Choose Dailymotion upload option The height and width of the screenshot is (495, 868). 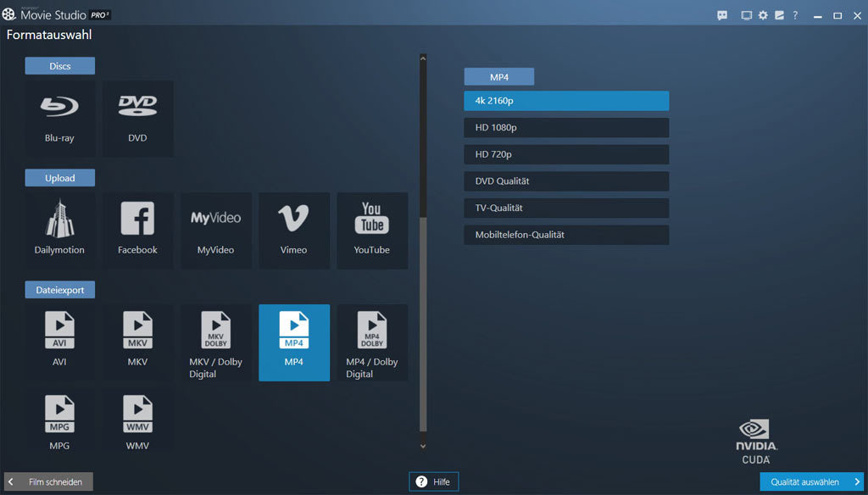click(60, 231)
